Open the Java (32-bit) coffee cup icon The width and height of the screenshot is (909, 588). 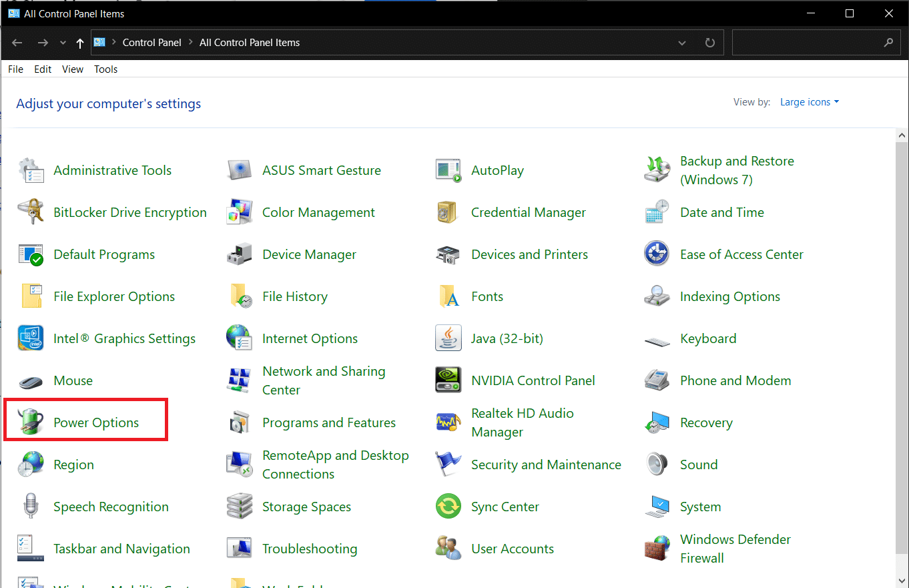[448, 338]
